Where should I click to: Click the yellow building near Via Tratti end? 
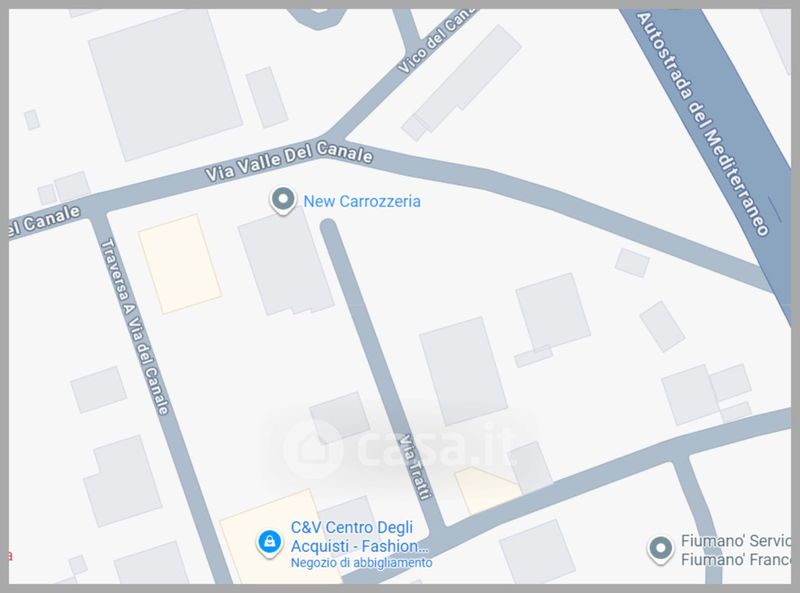tap(487, 490)
